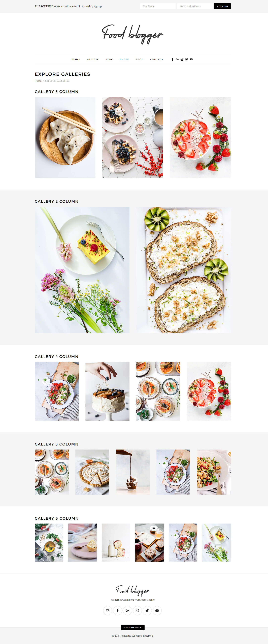Open Twitter icon in navigation bar

pyautogui.click(x=186, y=60)
